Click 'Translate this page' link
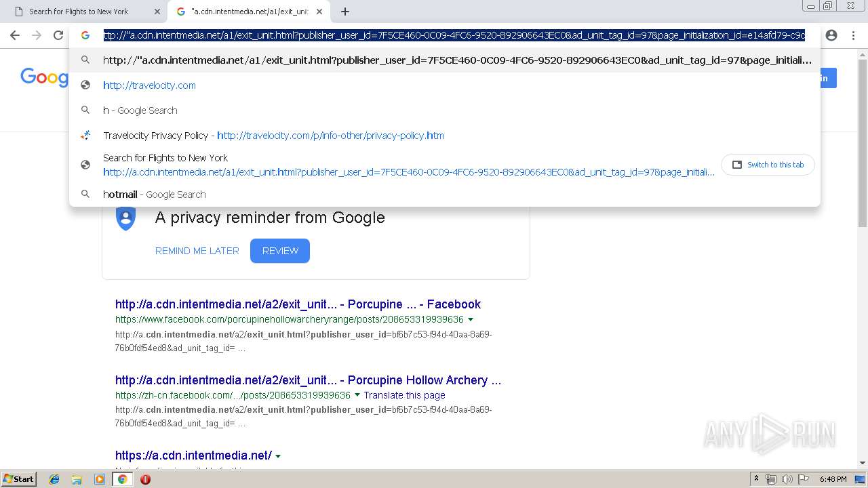 [x=404, y=395]
